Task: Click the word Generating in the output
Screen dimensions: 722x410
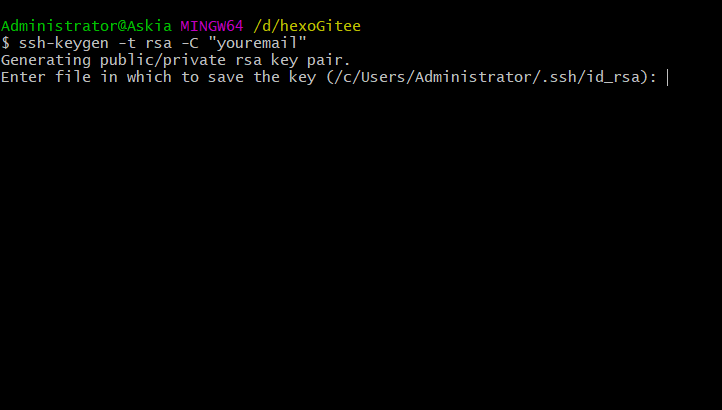Action: click(46, 60)
